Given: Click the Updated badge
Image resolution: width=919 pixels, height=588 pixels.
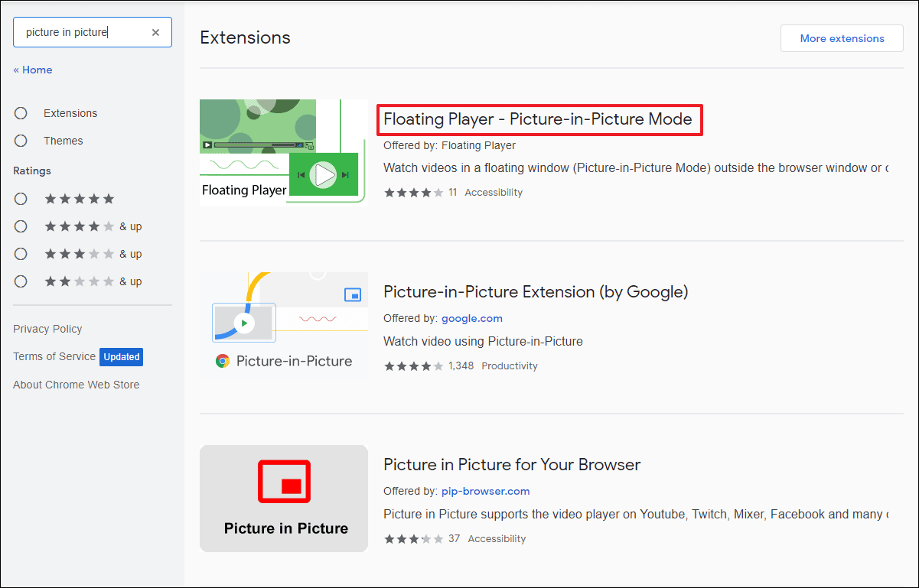Looking at the screenshot, I should pos(122,356).
